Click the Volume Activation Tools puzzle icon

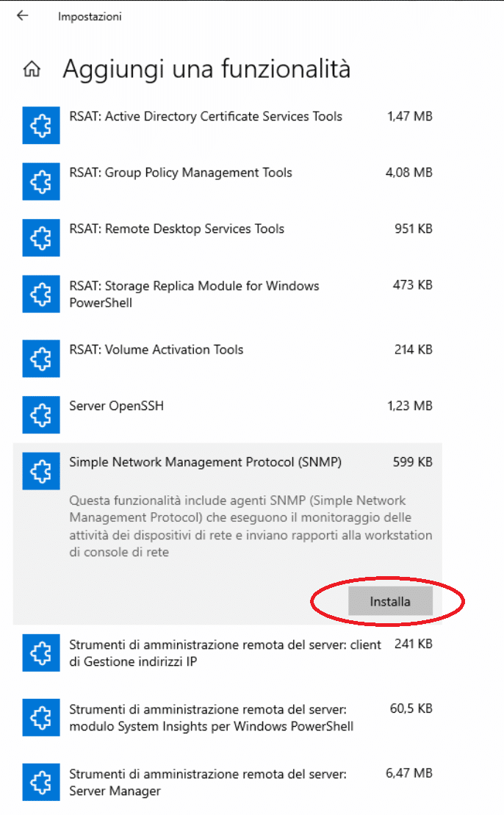click(x=41, y=358)
